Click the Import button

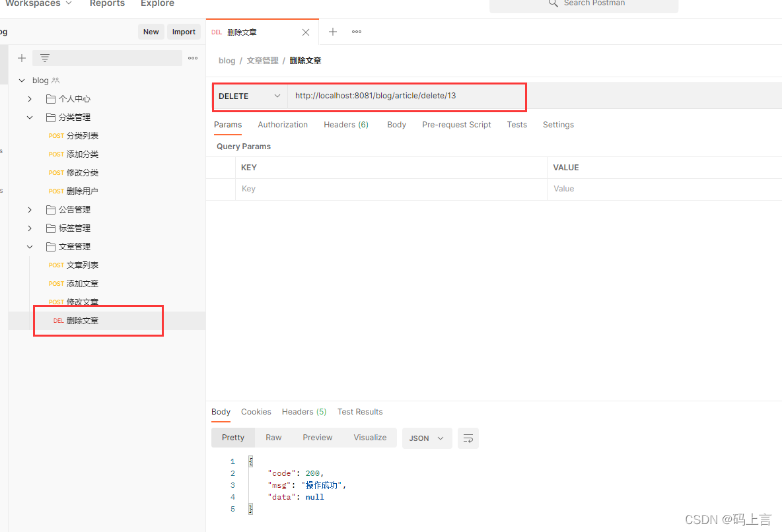[184, 32]
